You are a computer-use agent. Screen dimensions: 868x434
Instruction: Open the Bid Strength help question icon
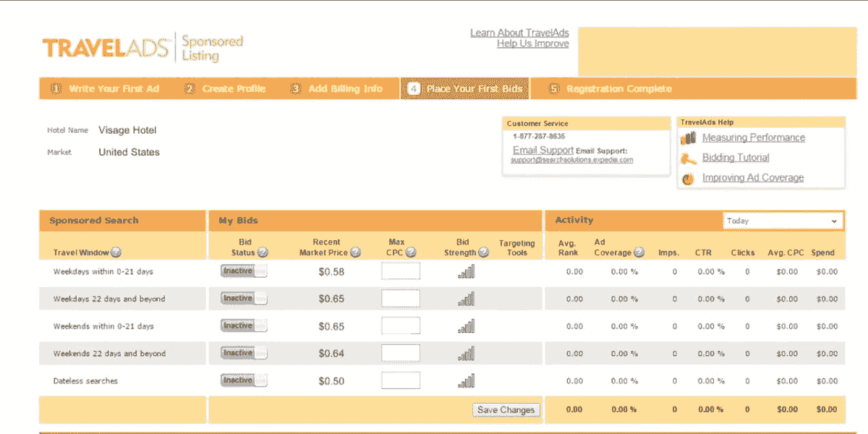484,252
